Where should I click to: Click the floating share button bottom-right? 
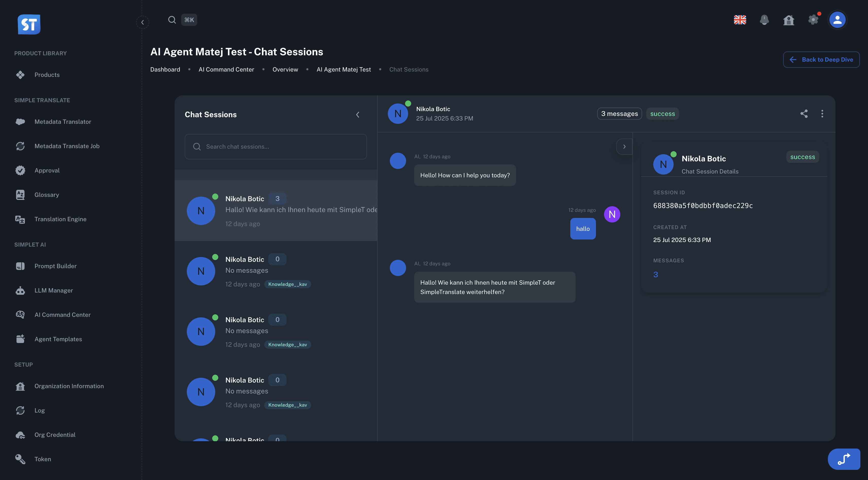point(844,459)
